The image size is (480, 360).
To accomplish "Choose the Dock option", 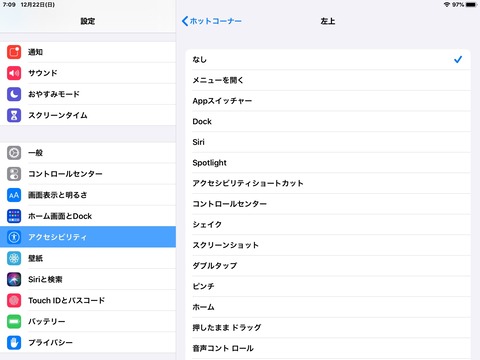I will pyautogui.click(x=328, y=121).
